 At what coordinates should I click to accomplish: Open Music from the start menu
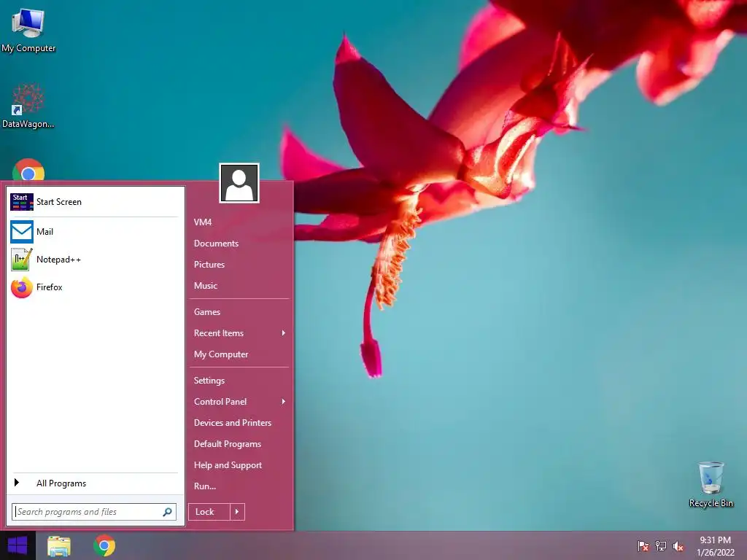206,286
